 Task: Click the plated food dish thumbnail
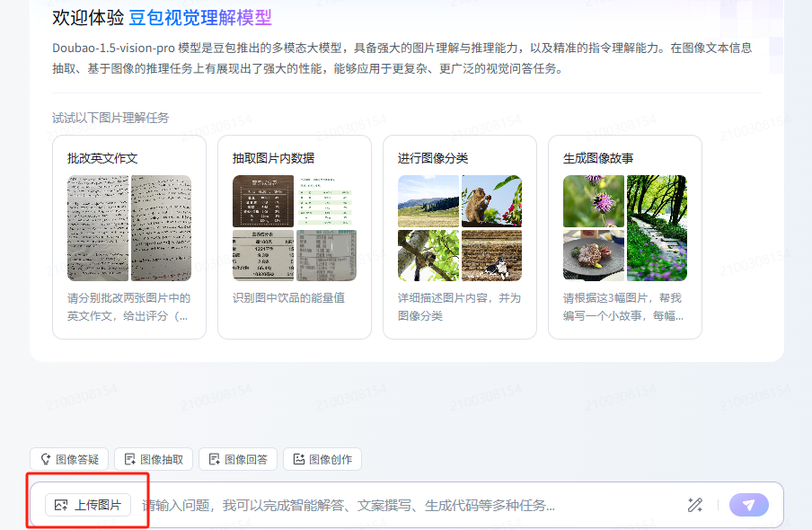click(594, 255)
